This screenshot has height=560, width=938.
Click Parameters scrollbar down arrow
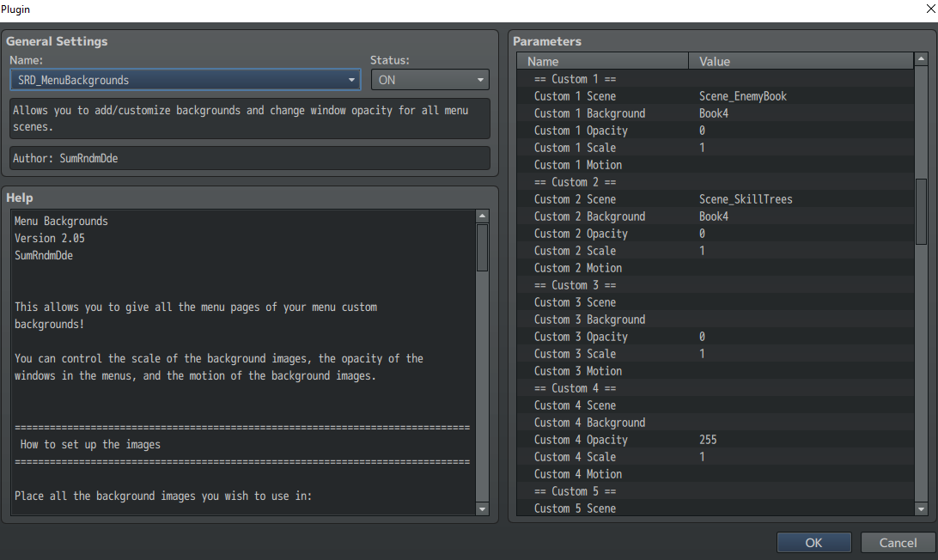[x=921, y=508]
